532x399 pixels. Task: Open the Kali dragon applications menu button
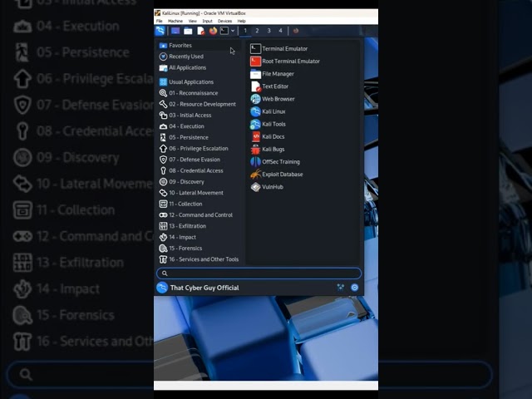pos(160,31)
